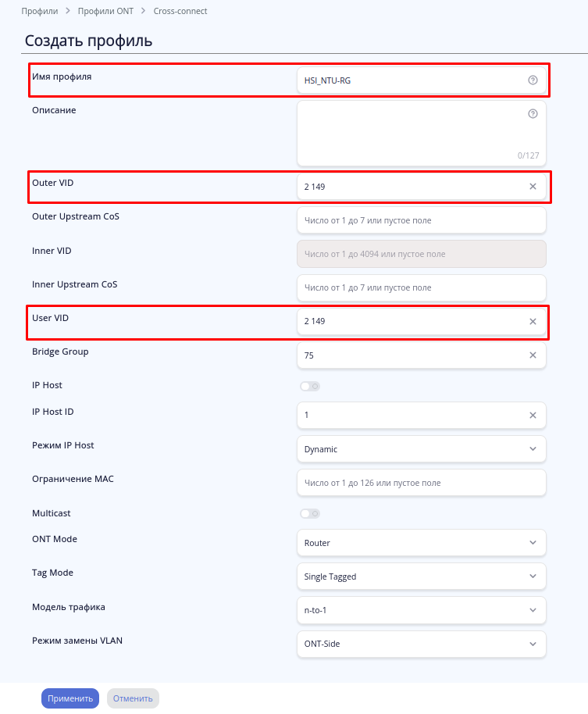This screenshot has height=714, width=588.
Task: Focus the Outer Upstream CoS field
Action: point(421,220)
